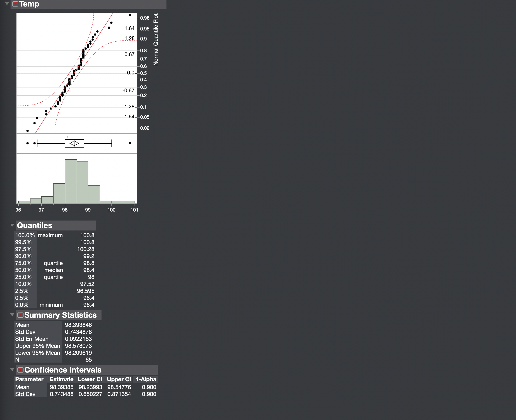Select the lowest point in quantile plot
This screenshot has width=516, height=420.
click(x=28, y=131)
